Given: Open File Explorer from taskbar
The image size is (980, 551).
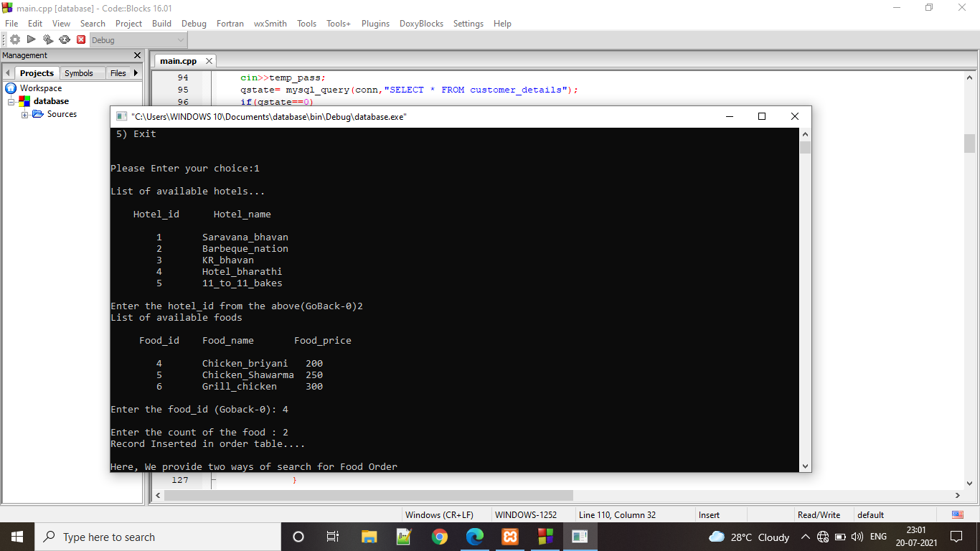Looking at the screenshot, I should (369, 537).
